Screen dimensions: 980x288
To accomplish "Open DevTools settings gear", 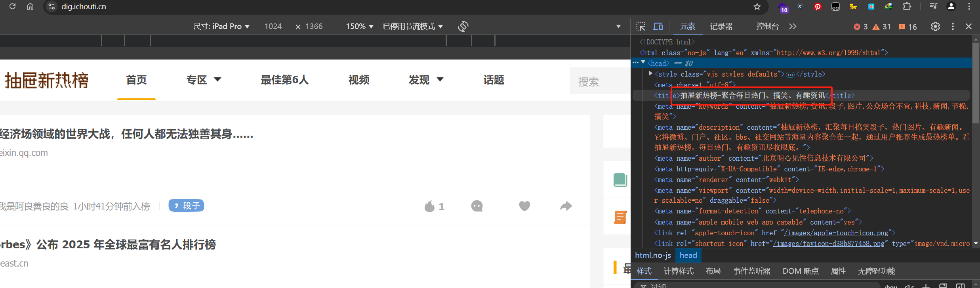I will coord(935,27).
